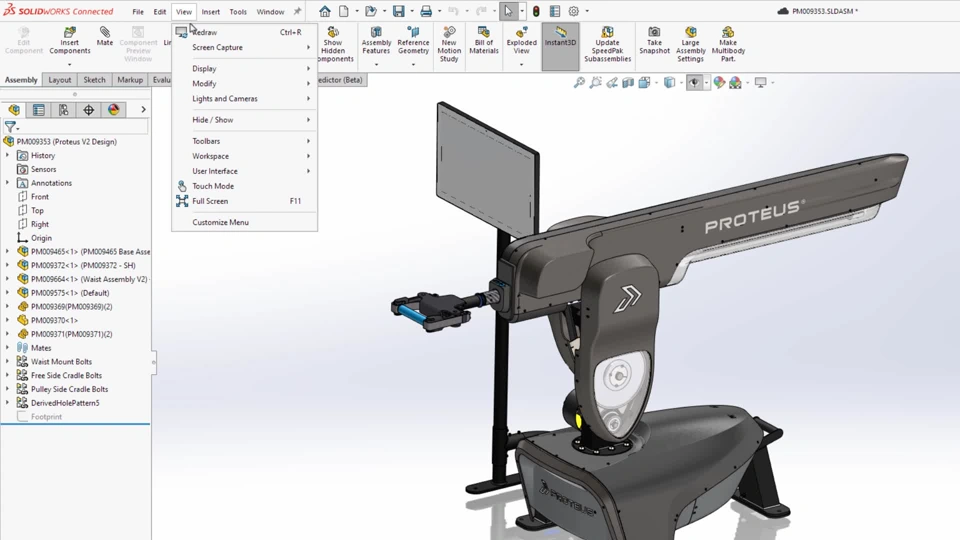Save the assembly with the floppy disk icon
Viewport: 960px width, 540px height.
[399, 11]
